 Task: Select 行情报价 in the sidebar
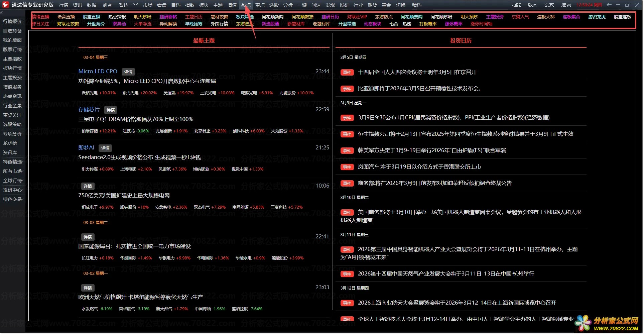coord(12,21)
